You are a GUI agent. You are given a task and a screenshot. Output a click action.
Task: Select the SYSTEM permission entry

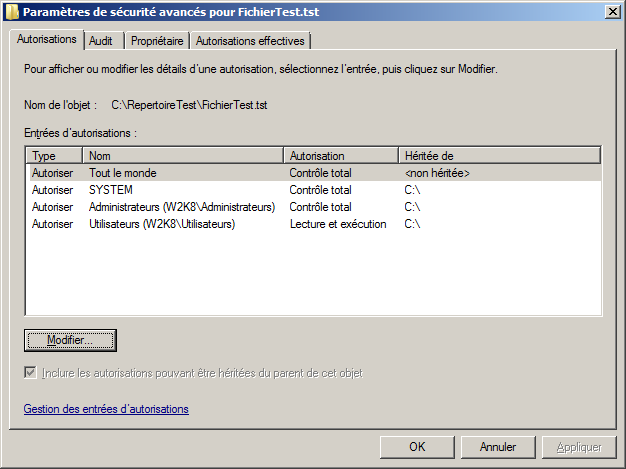[x=111, y=190]
